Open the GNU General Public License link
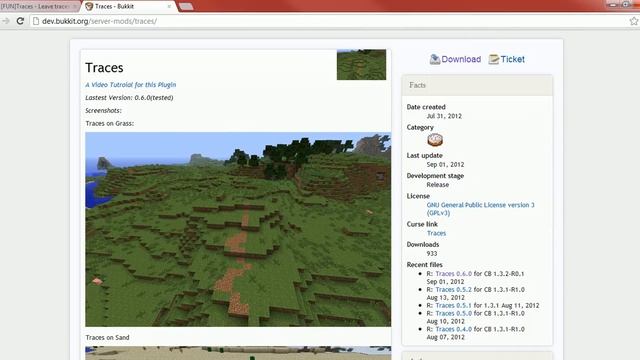Viewport: 640px width, 360px height. click(x=480, y=209)
